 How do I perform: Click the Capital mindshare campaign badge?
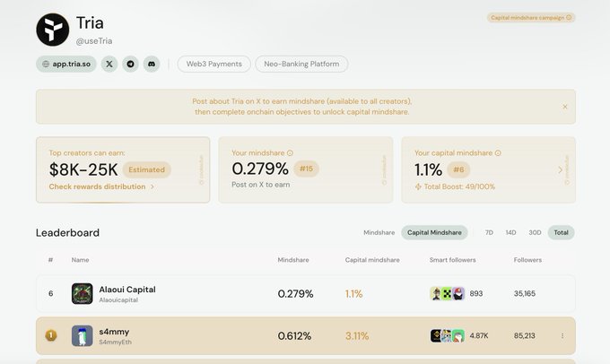(531, 18)
